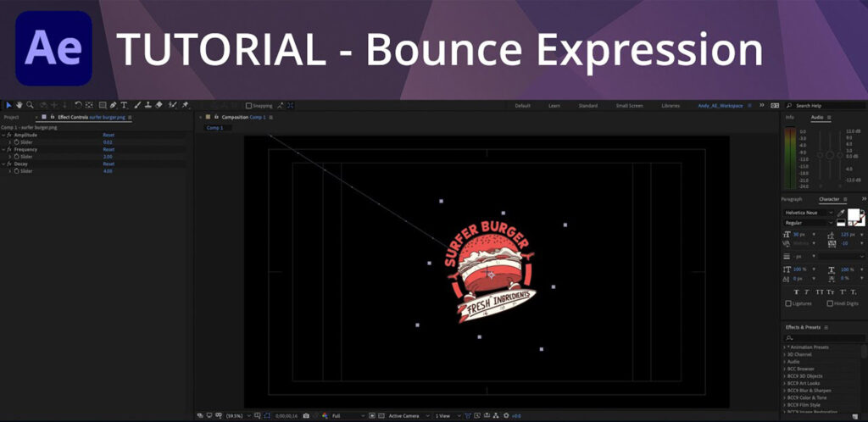Select the Puppet Pin tool
Screen dimensions: 868x422
click(x=185, y=105)
